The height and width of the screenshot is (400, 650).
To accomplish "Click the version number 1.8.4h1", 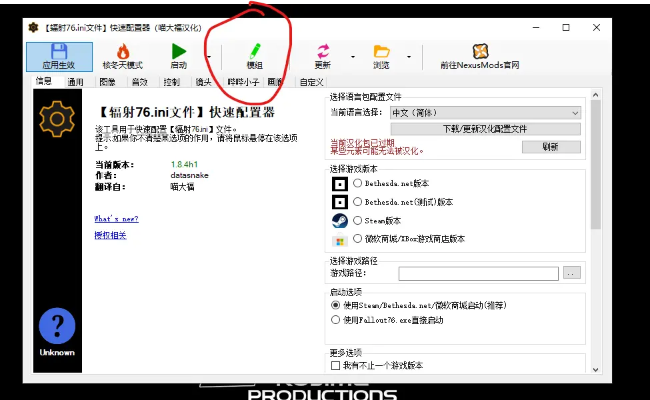I will tap(184, 164).
